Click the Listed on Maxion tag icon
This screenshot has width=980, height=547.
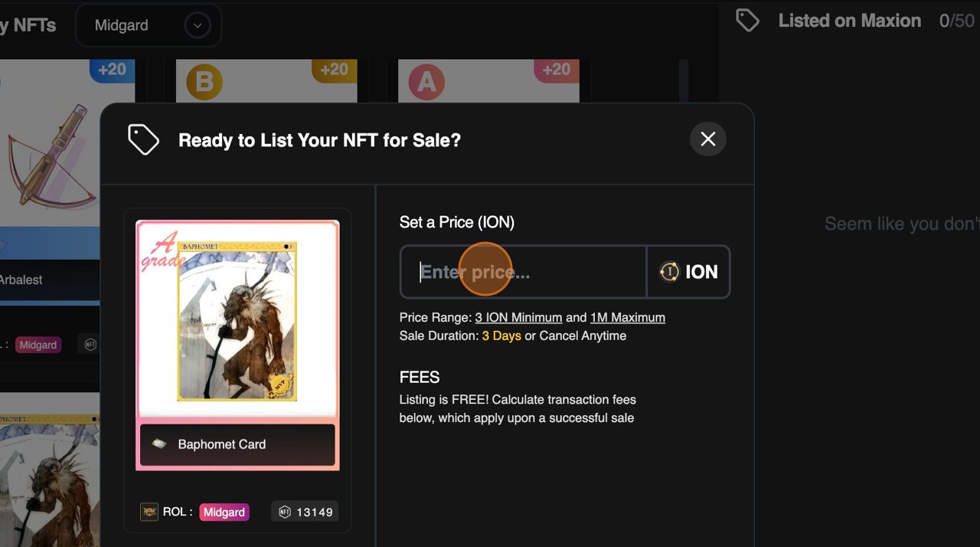tap(747, 21)
